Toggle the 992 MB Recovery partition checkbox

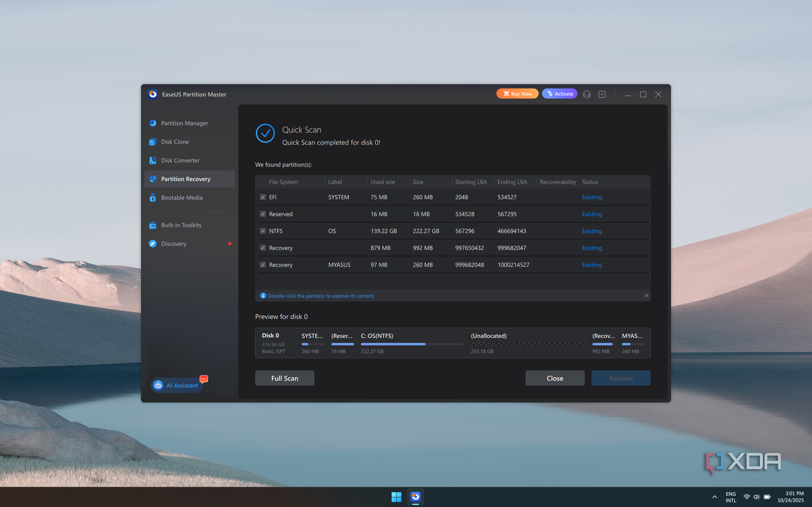point(263,248)
